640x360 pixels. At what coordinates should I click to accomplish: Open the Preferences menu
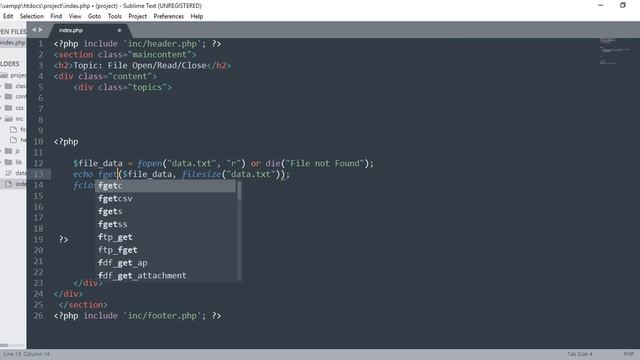[169, 16]
